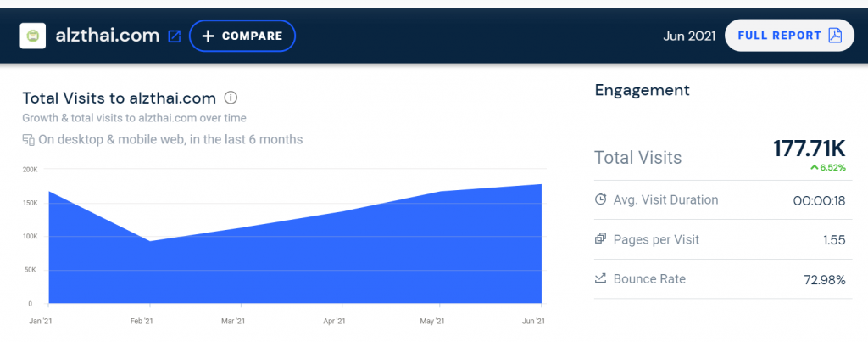
Task: Click the 'Growth & total visits' subtitle
Action: [134, 118]
